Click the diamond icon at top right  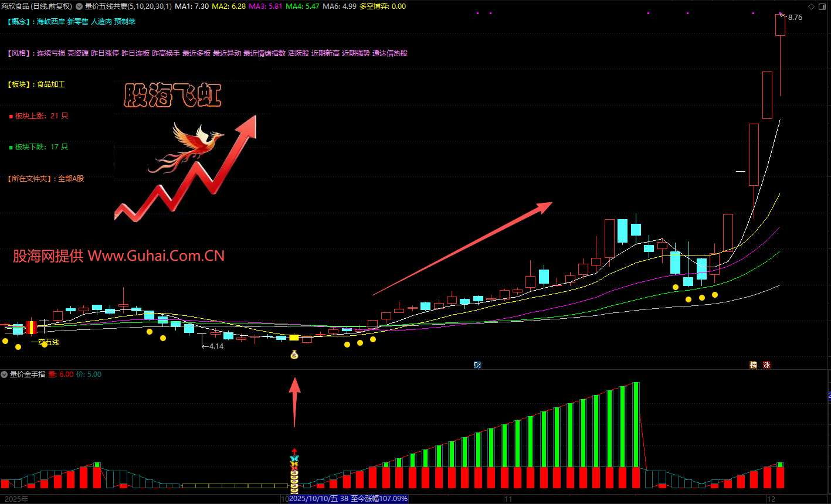pyautogui.click(x=812, y=6)
